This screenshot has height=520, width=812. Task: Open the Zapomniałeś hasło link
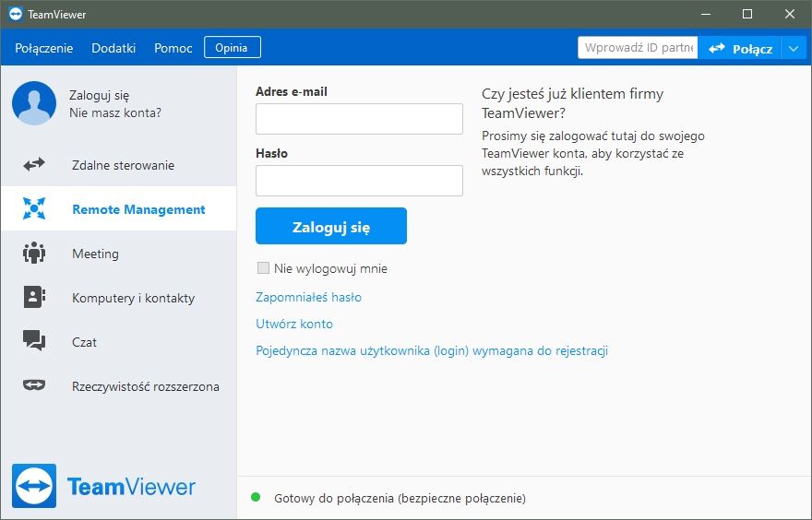click(308, 297)
